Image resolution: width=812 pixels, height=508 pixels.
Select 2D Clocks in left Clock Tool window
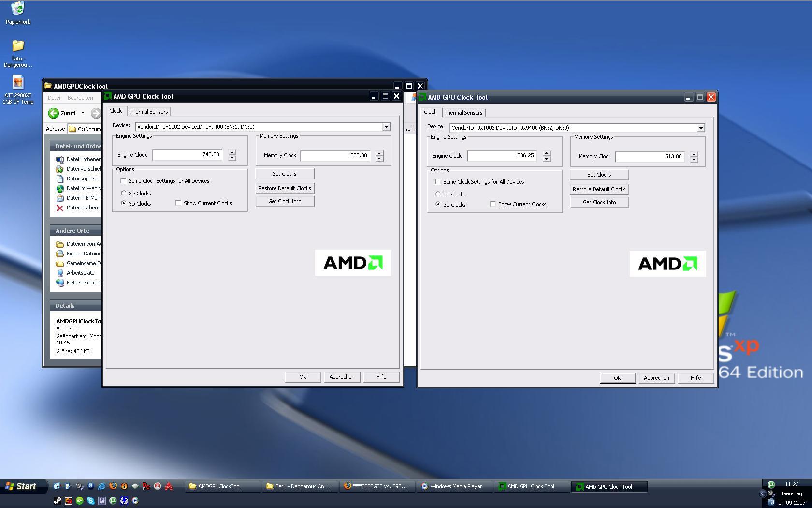[123, 193]
